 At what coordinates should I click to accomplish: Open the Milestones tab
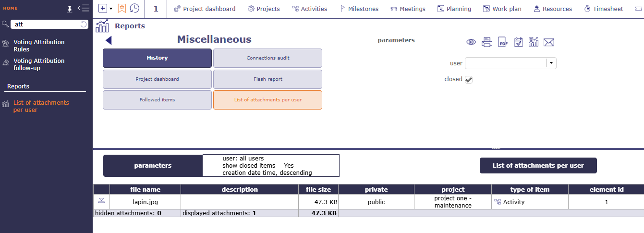click(x=359, y=9)
